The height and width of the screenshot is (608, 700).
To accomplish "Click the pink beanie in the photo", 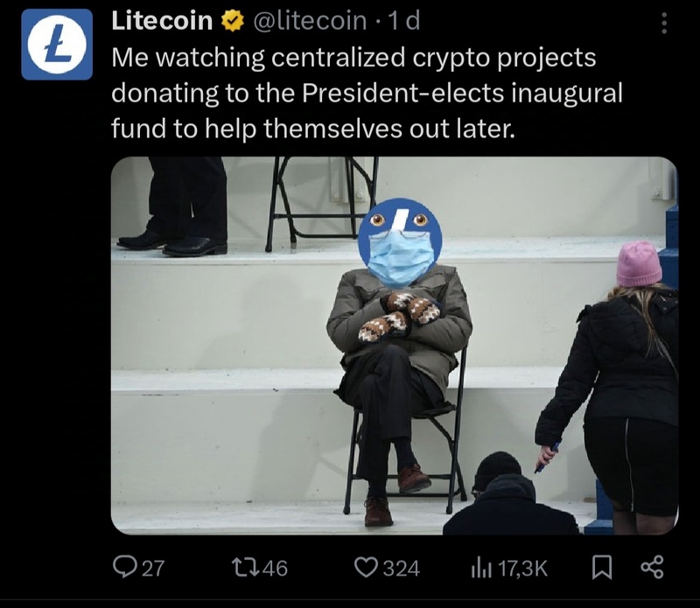I will (x=639, y=264).
